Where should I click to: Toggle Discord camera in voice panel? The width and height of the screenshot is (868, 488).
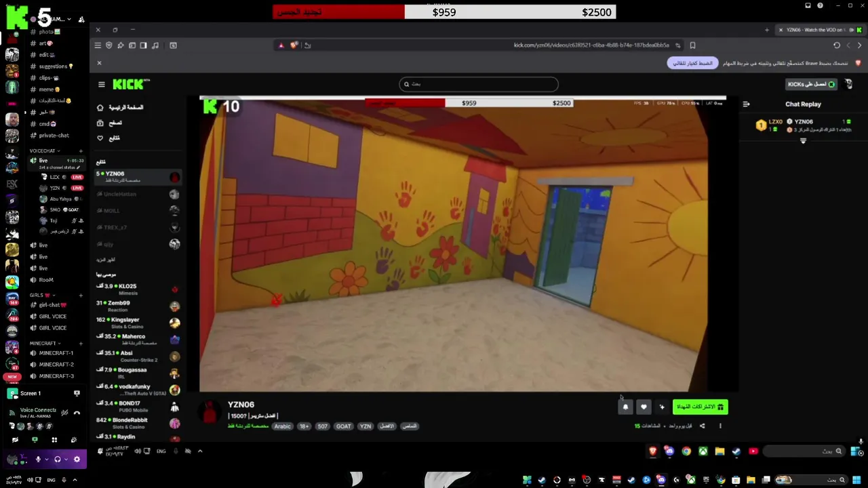tap(15, 440)
